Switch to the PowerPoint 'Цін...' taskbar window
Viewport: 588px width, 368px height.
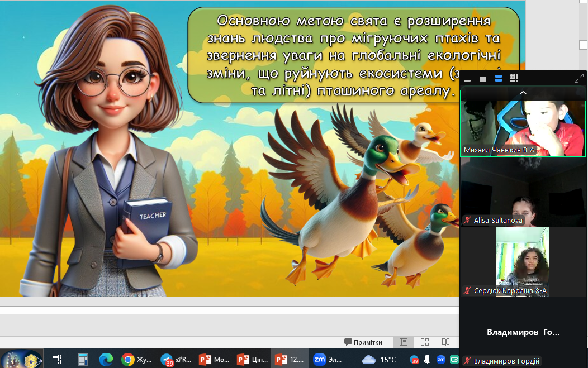(252, 359)
